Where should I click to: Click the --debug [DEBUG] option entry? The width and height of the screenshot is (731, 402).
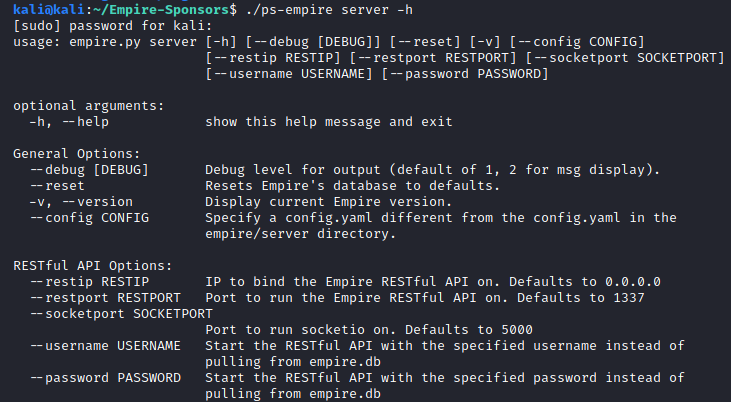point(89,170)
